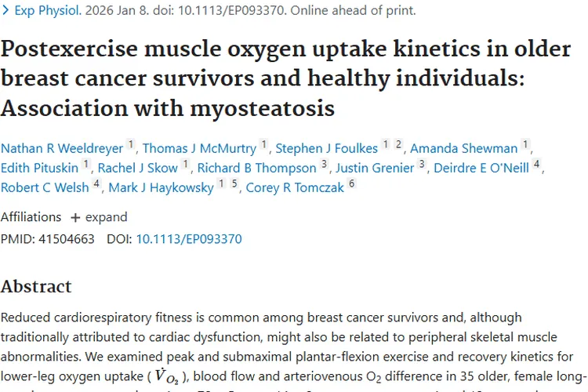Click affiliation superscript 4 after O'Neill
The width and height of the screenshot is (588, 392).
[537, 165]
